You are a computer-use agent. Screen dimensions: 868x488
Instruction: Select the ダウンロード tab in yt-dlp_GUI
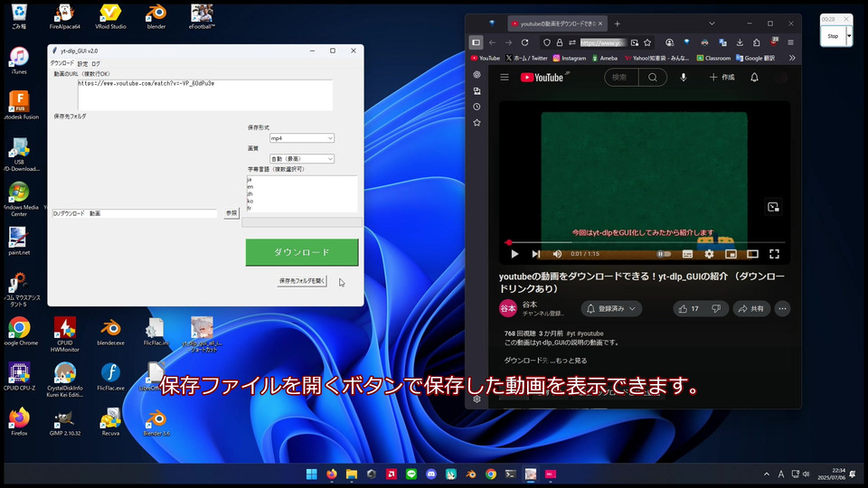pos(62,63)
